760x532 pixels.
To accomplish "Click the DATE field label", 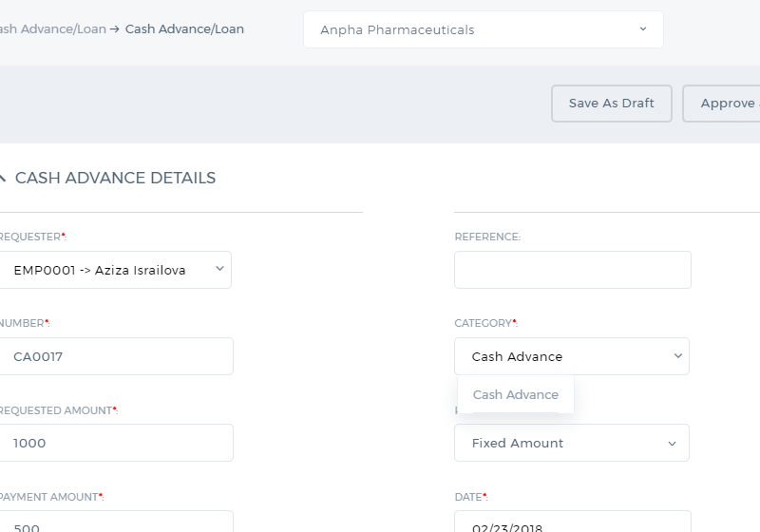I will pyautogui.click(x=471, y=497).
